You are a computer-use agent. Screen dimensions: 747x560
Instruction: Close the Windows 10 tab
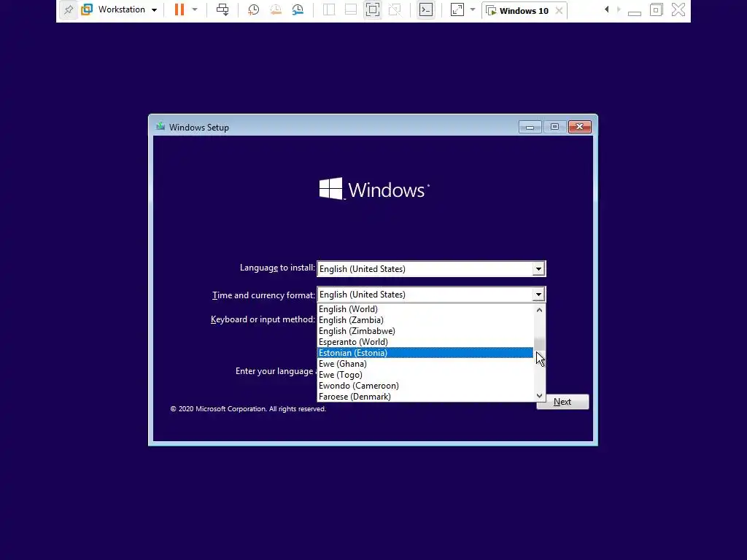click(560, 10)
